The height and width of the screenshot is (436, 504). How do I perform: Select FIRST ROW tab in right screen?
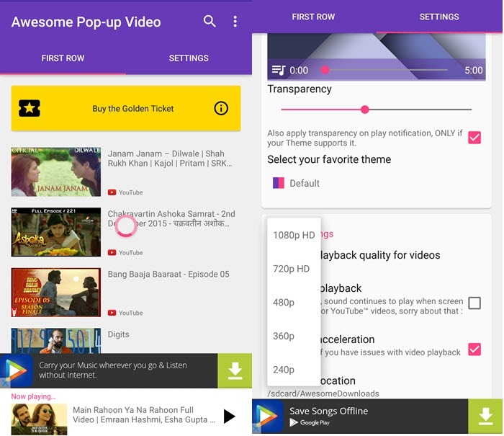(313, 17)
